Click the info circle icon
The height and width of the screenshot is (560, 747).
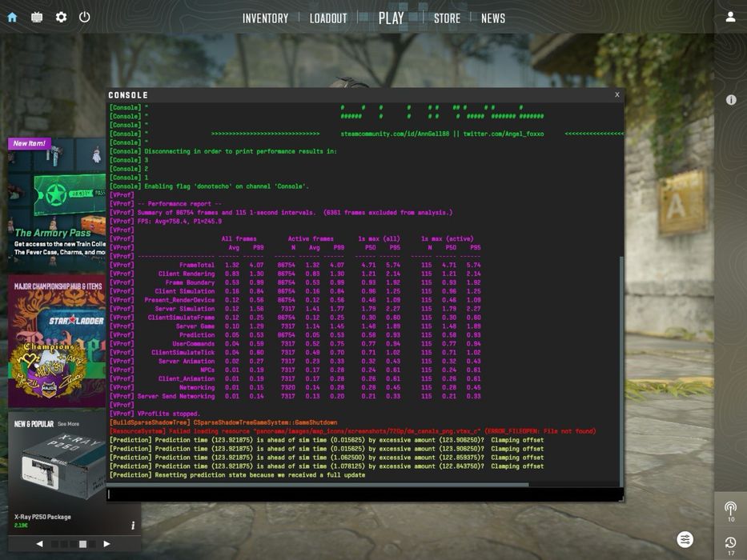tap(731, 99)
